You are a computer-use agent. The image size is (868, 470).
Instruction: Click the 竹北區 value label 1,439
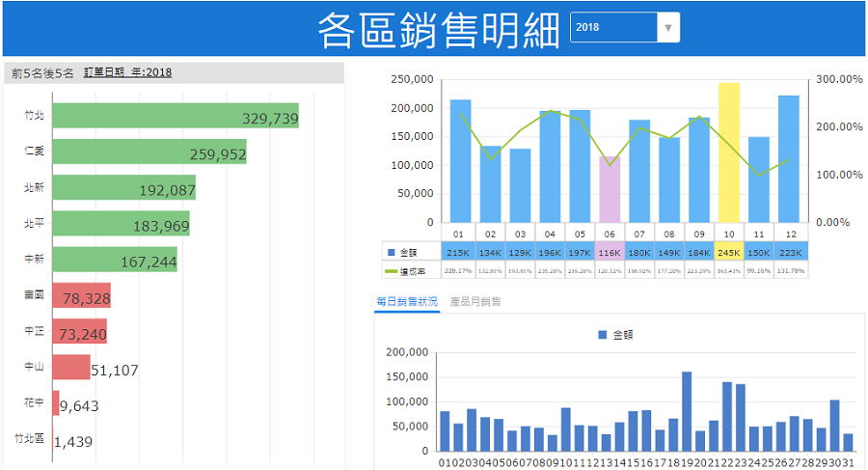(73, 442)
